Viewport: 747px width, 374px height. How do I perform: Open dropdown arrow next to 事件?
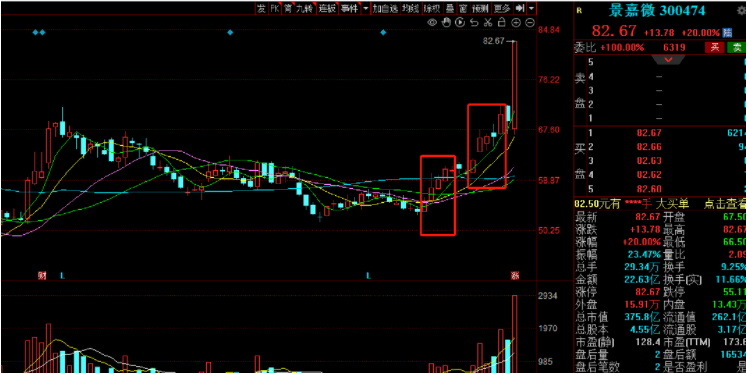tap(365, 8)
